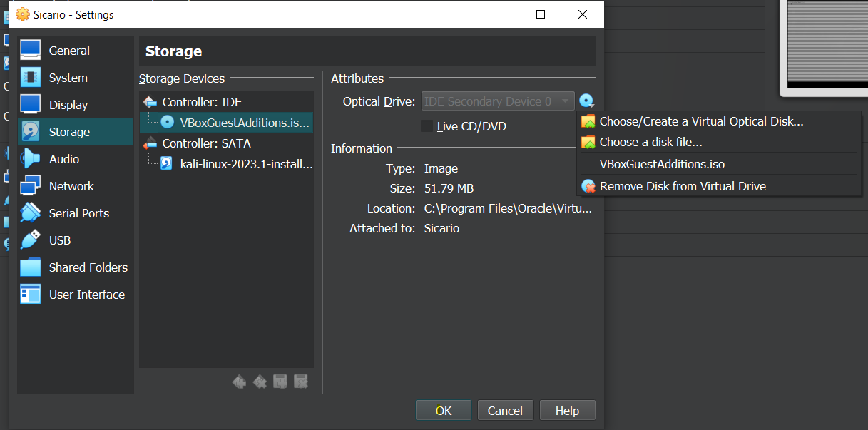Click the Type value Image
868x430 pixels.
441,168
